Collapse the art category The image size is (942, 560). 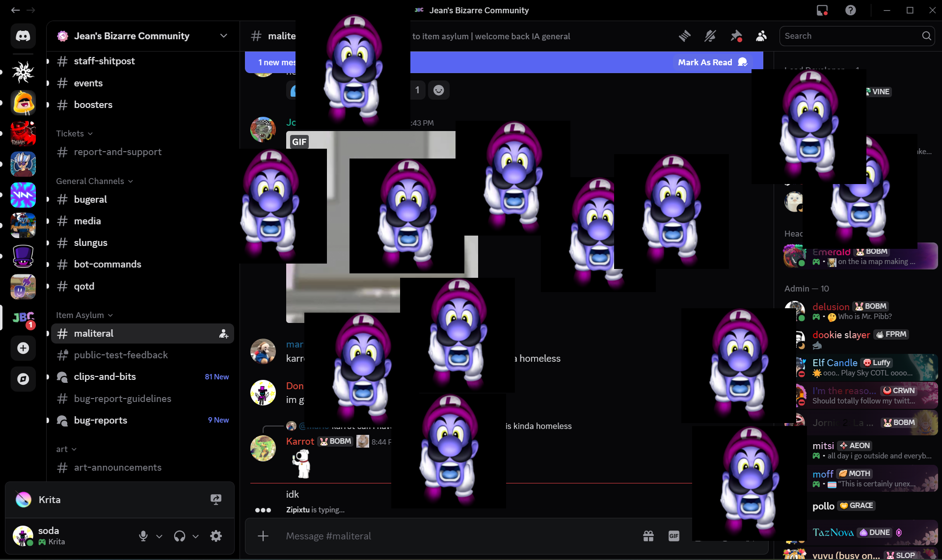tap(66, 449)
